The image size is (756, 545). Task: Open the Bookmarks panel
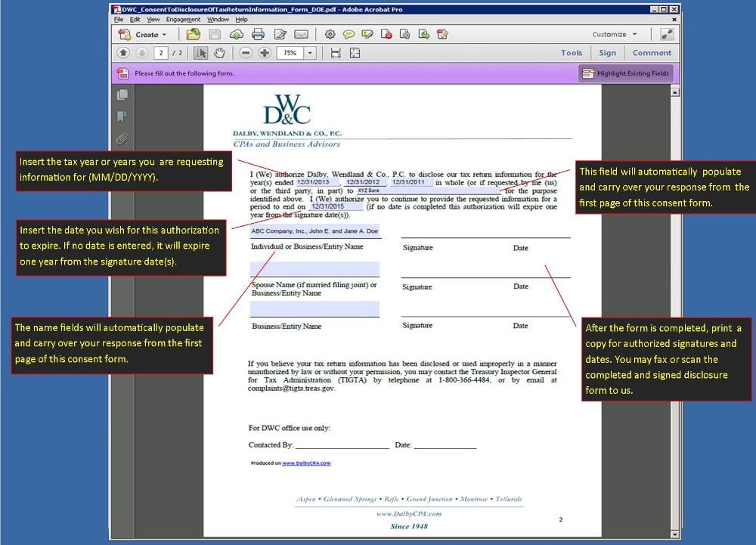(x=122, y=116)
